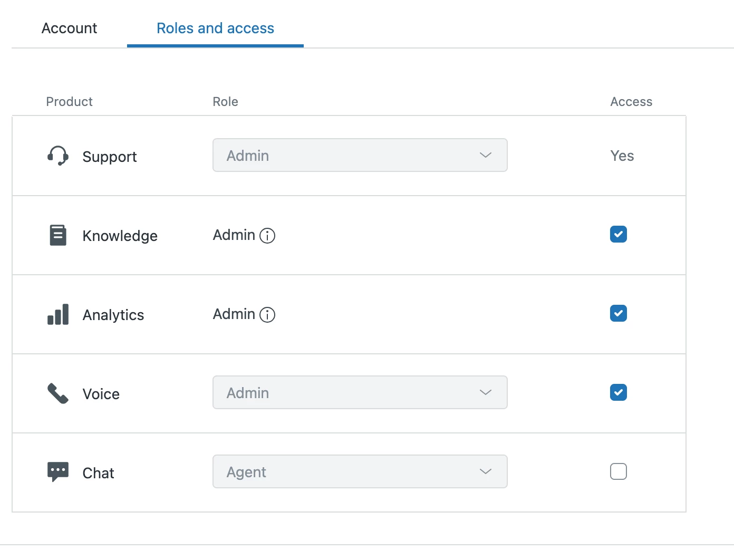Click the Chat speech bubble icon

58,471
